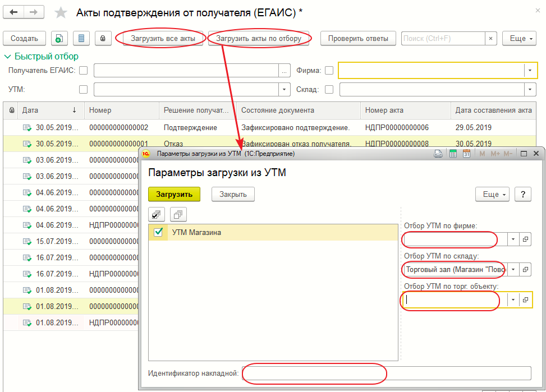Collapse the Быстрый отбор section

8,56
